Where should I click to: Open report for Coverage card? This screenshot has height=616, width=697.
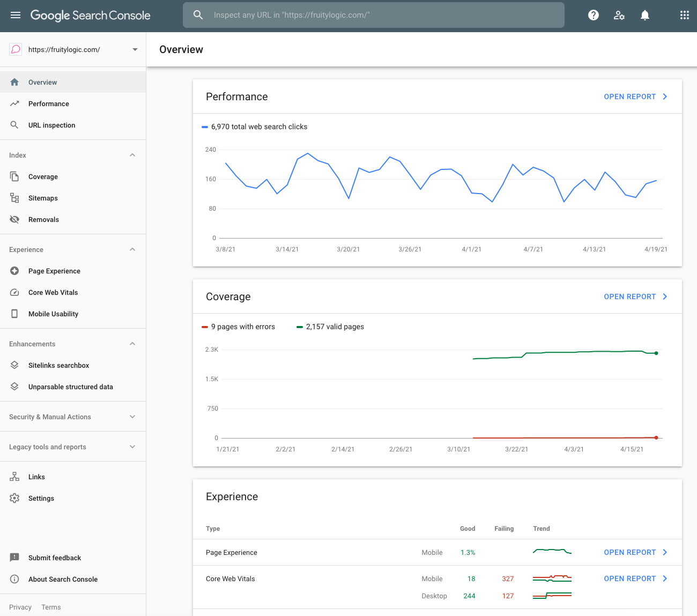coord(635,296)
